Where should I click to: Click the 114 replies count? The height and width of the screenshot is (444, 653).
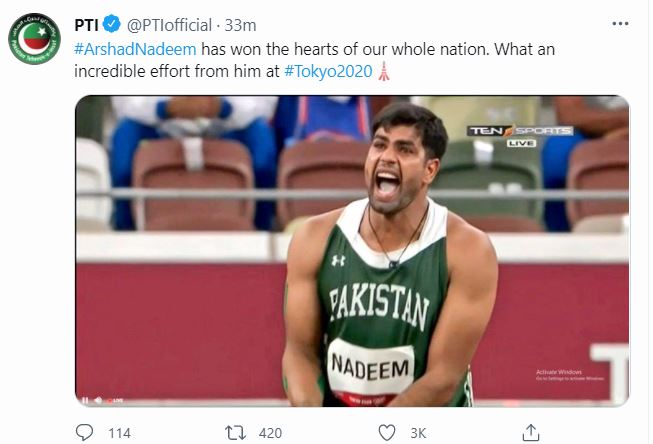119,433
